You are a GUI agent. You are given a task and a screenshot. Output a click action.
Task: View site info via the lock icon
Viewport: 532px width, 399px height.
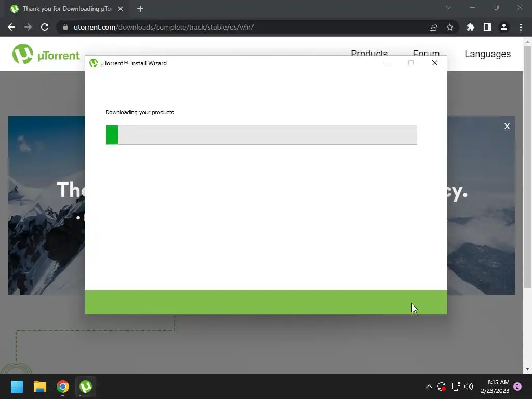point(65,27)
